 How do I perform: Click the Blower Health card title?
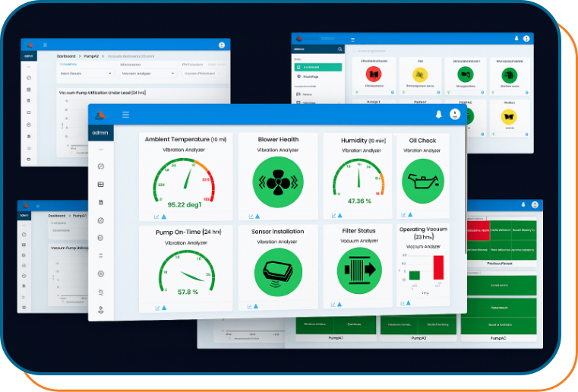pos(278,139)
